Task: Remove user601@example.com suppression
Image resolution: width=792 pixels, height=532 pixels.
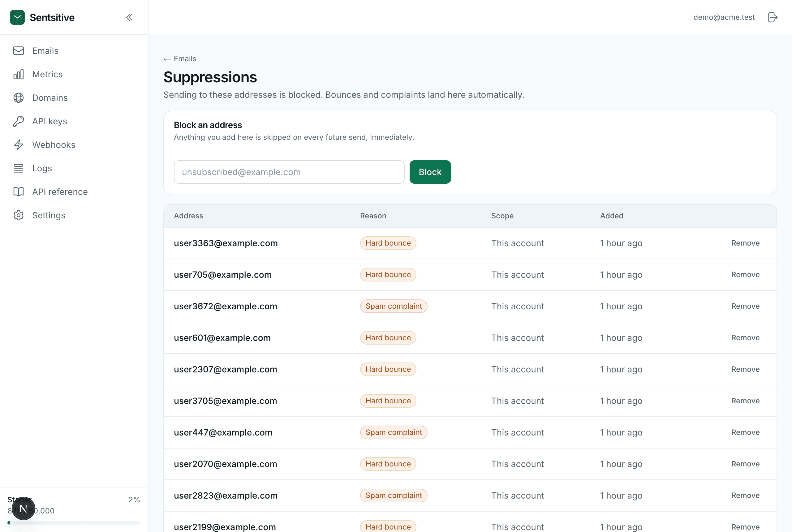Action: (745, 337)
